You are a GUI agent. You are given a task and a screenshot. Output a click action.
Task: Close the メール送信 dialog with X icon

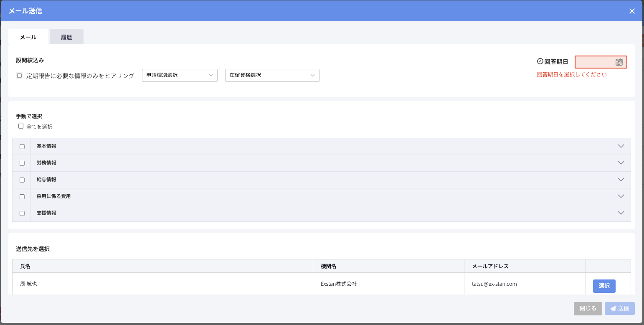click(x=632, y=11)
